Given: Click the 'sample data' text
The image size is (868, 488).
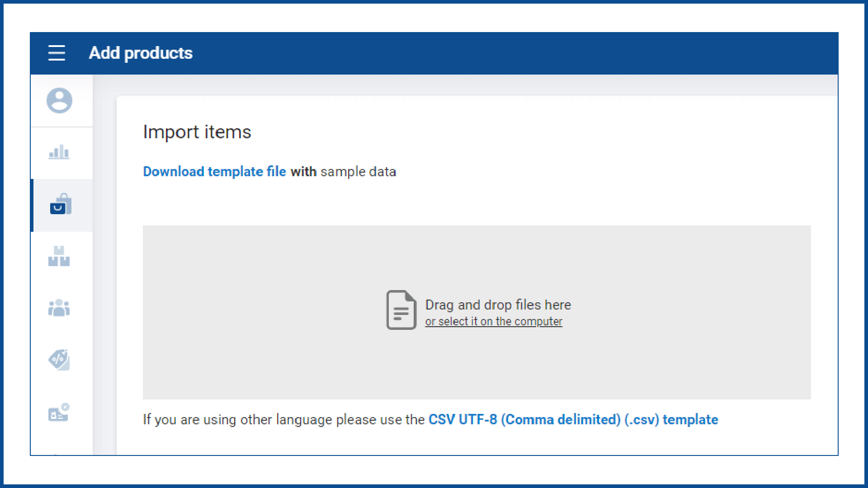Looking at the screenshot, I should coord(358,172).
